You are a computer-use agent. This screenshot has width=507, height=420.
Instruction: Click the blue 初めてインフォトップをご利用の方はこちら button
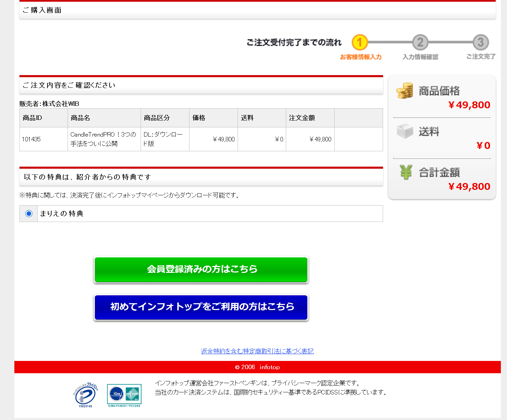click(201, 307)
